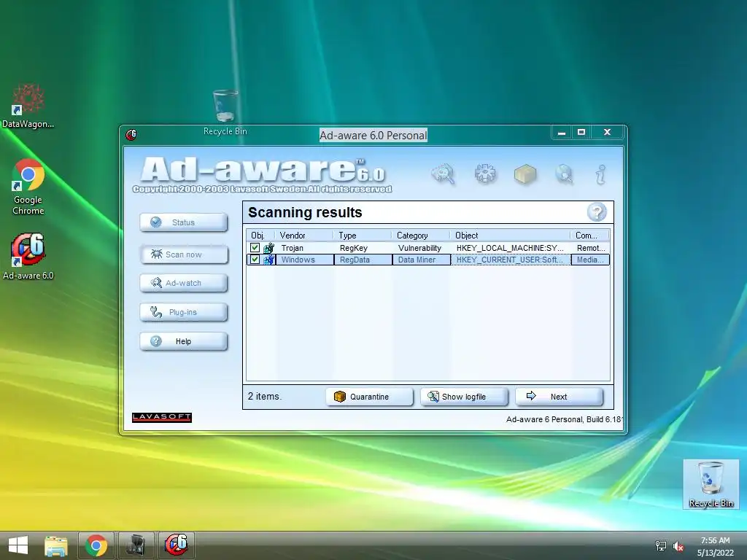Maximize the Ad-aware window
747x560 pixels.
[581, 133]
